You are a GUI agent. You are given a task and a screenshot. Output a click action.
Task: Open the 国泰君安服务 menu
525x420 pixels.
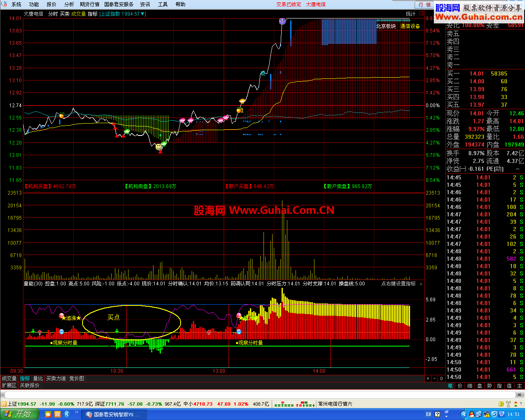coord(119,5)
